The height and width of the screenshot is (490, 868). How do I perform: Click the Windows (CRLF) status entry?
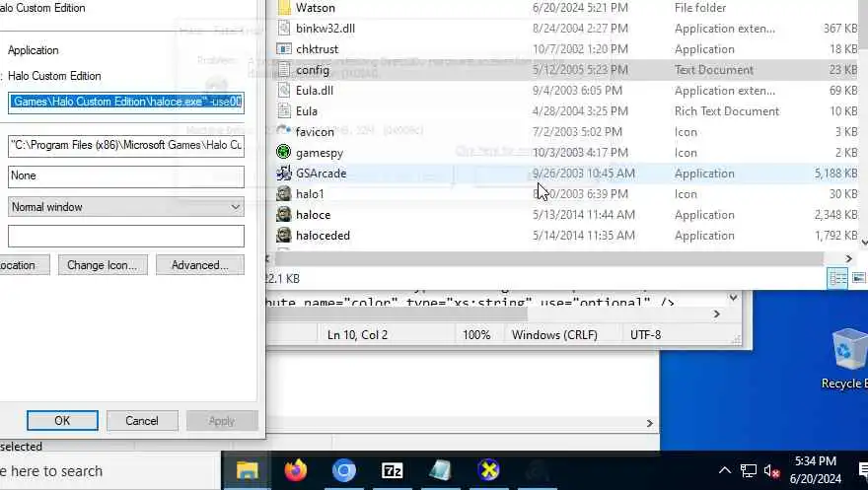click(x=554, y=335)
